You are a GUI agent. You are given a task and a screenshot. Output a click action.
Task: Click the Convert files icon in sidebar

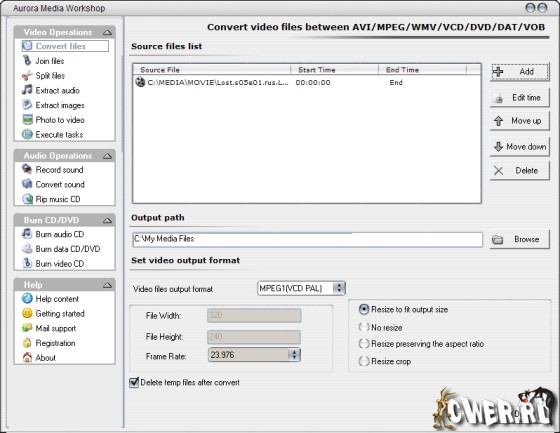[x=27, y=46]
